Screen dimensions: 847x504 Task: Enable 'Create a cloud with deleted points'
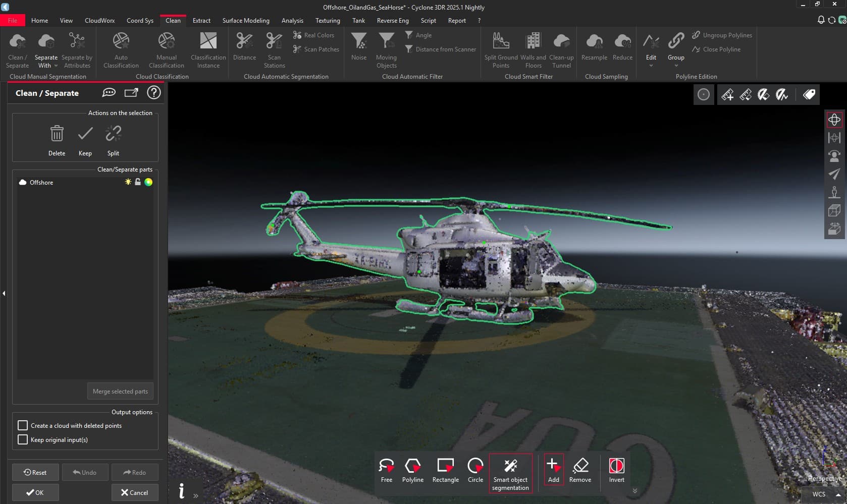pyautogui.click(x=23, y=425)
